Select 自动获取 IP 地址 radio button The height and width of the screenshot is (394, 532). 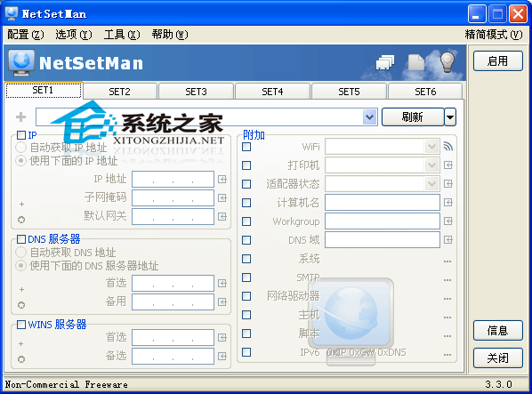21,148
